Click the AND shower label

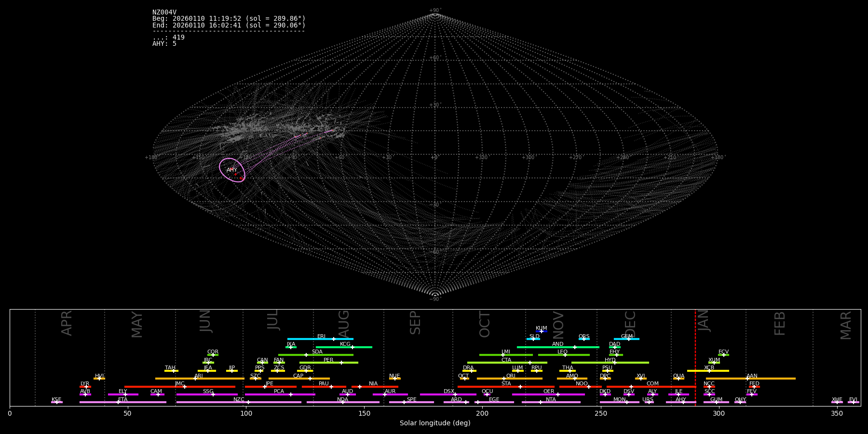pos(558,344)
